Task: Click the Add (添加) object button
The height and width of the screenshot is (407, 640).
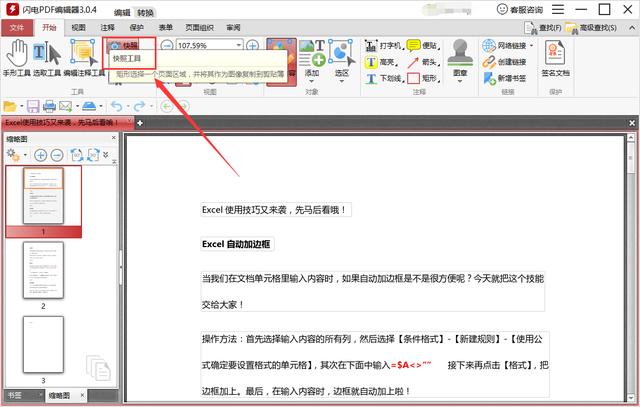Action: tap(312, 60)
